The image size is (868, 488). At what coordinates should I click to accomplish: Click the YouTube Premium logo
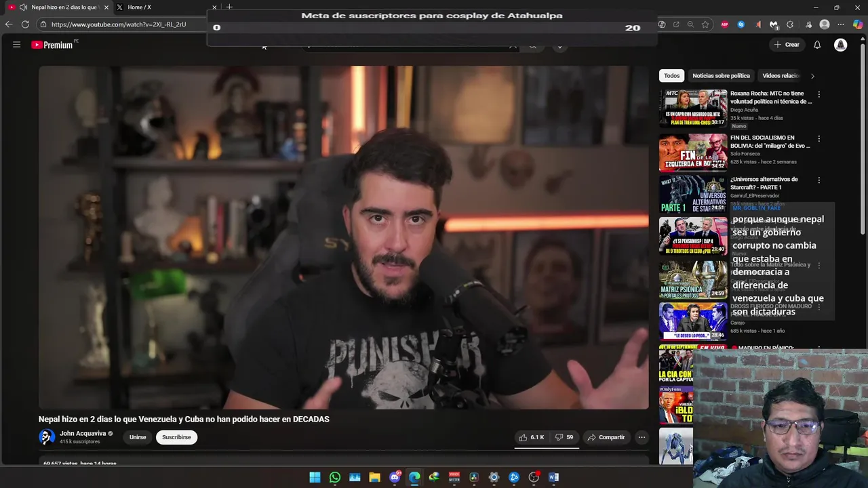tap(53, 45)
